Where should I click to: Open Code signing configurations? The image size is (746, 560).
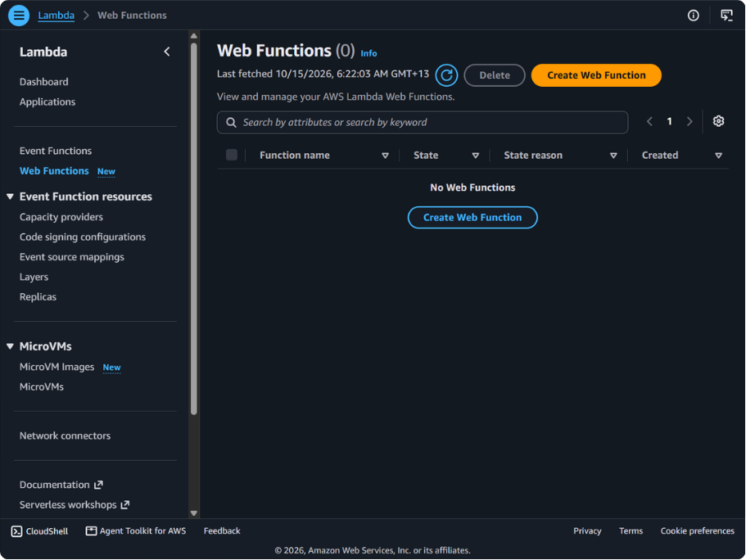[83, 237]
